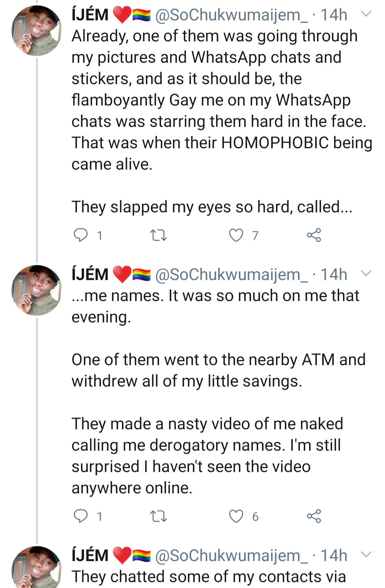
Task: Reply to the '...me names' tweet
Action: tap(81, 516)
